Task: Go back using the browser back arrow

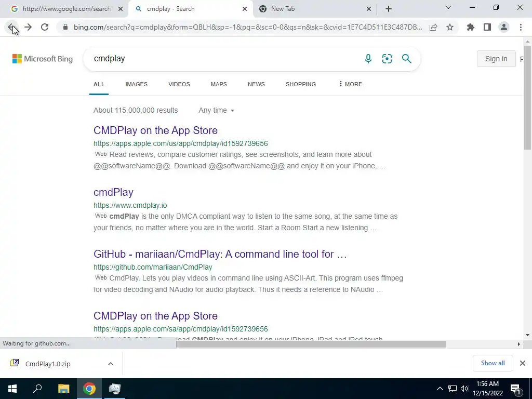Action: coord(11,27)
